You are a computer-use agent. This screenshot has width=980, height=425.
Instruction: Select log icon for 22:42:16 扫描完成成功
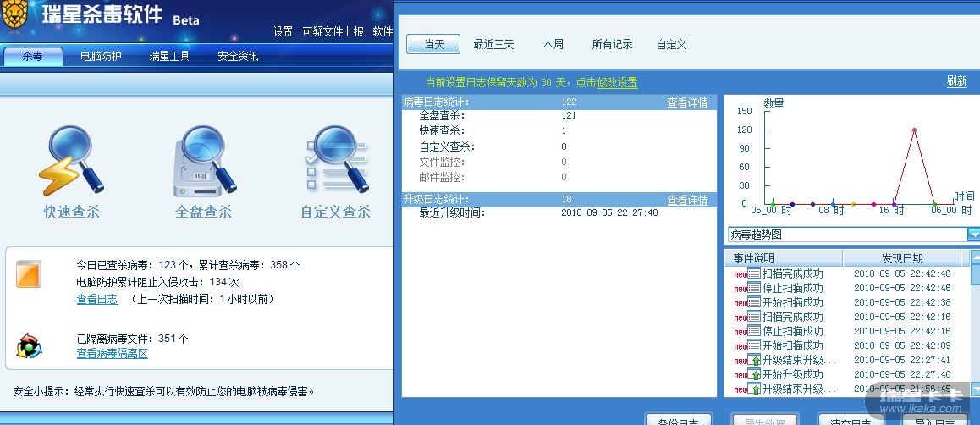tap(754, 317)
